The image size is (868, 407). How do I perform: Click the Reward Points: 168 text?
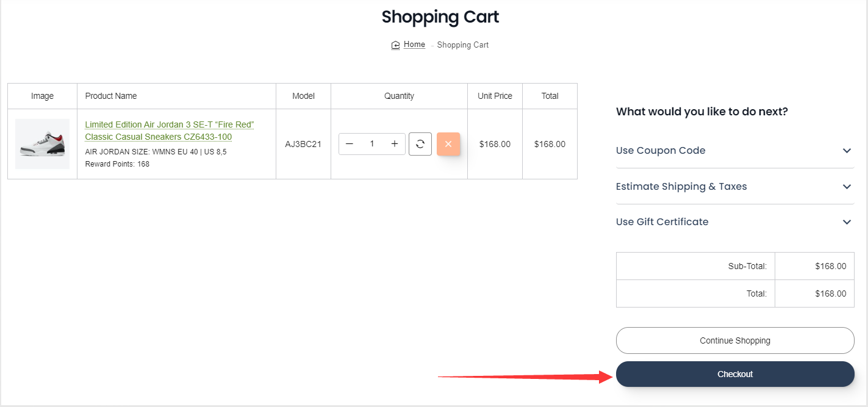(117, 164)
